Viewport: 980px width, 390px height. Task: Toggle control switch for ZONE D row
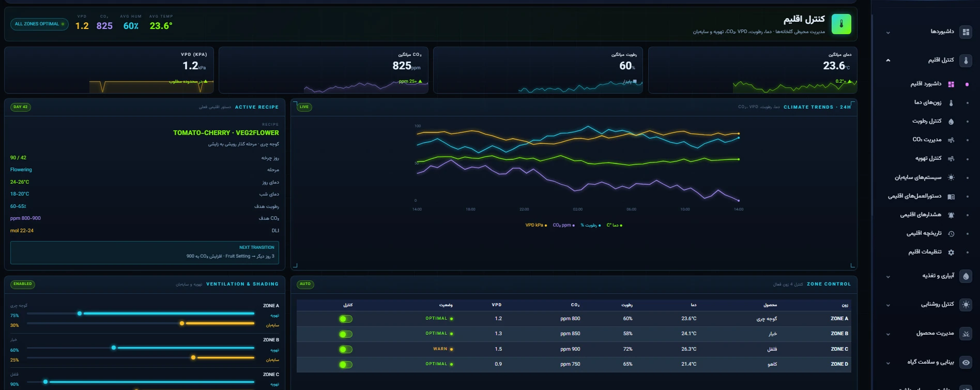(x=345, y=365)
